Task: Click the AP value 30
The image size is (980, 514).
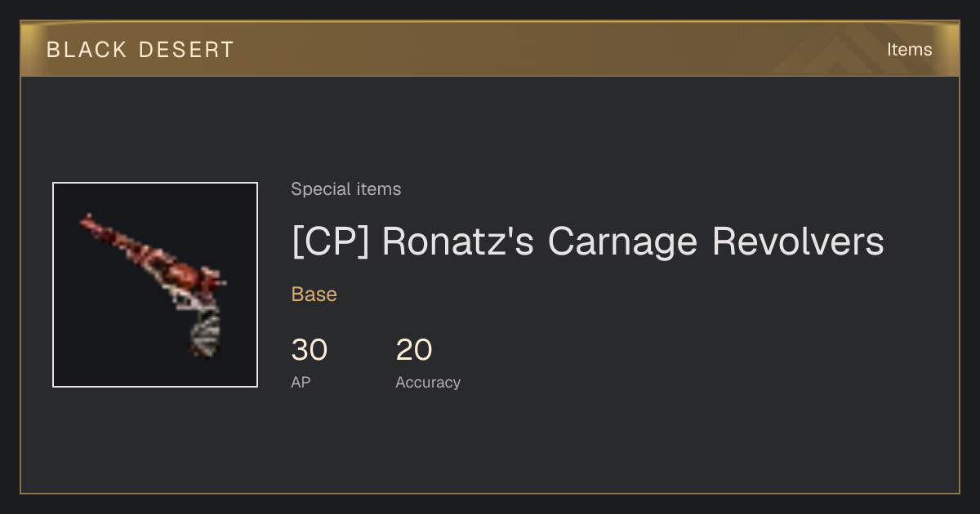Action: click(x=310, y=350)
